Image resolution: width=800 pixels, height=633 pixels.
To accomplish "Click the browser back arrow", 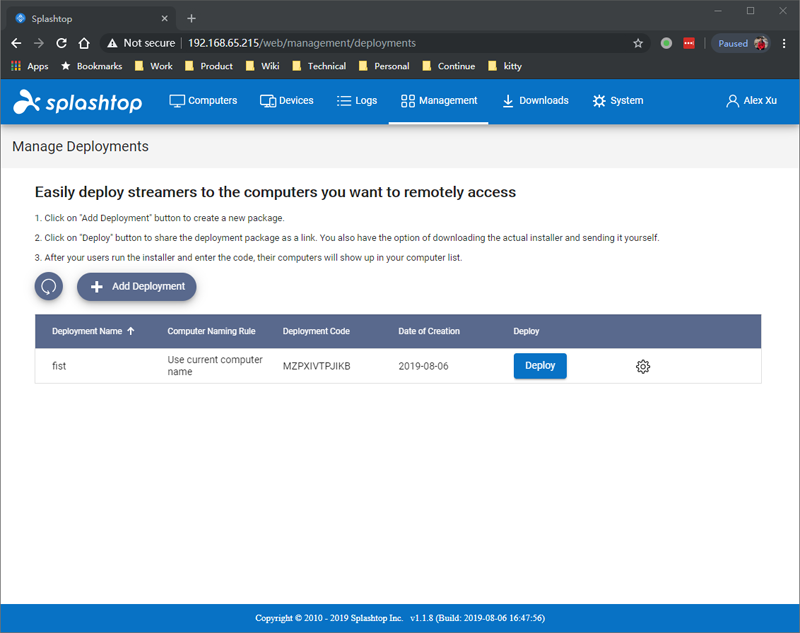I will (x=16, y=43).
